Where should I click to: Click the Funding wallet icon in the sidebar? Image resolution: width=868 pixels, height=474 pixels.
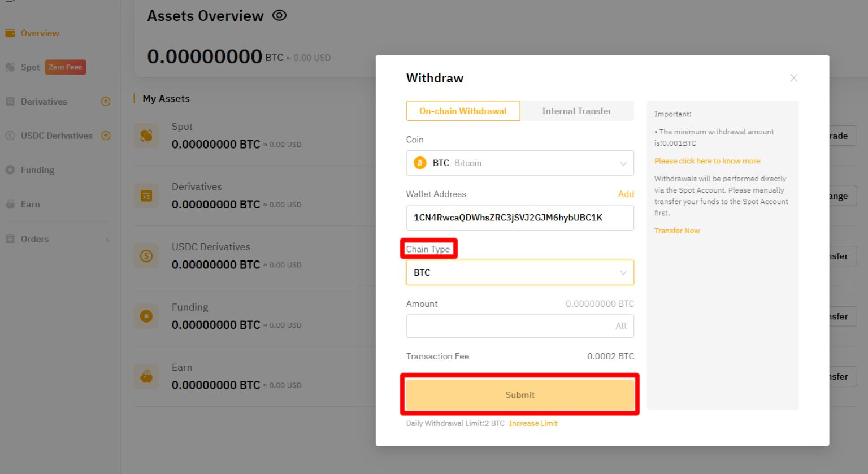click(x=9, y=169)
